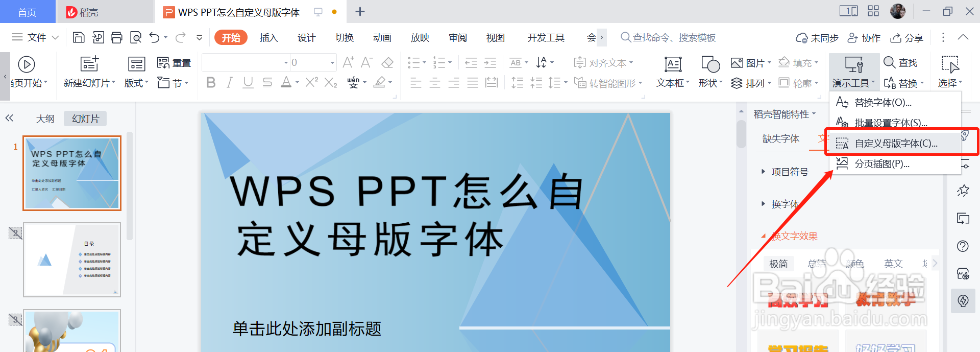Select 自定义母版字体(C) menu item
Screen dimensions: 980x352
[x=895, y=143]
